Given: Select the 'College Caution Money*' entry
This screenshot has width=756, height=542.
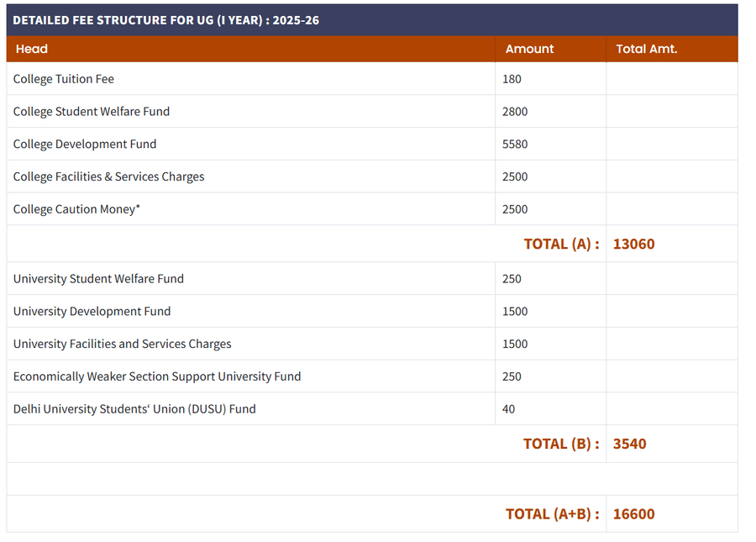Looking at the screenshot, I should pyautogui.click(x=76, y=209).
